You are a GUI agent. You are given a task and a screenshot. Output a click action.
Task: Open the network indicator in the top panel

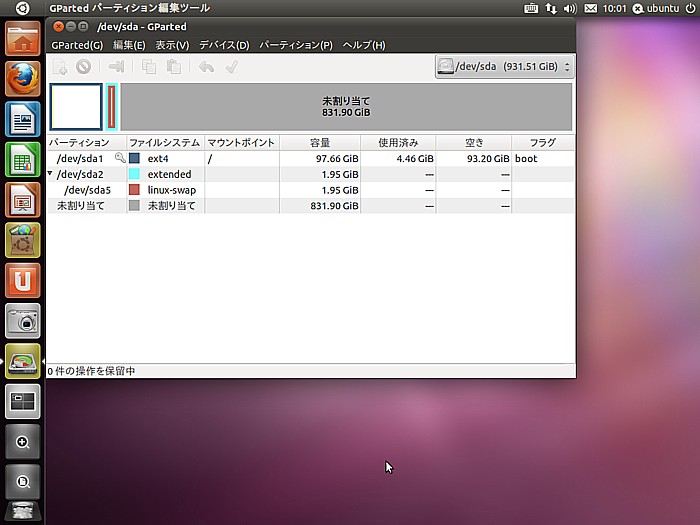(x=551, y=8)
